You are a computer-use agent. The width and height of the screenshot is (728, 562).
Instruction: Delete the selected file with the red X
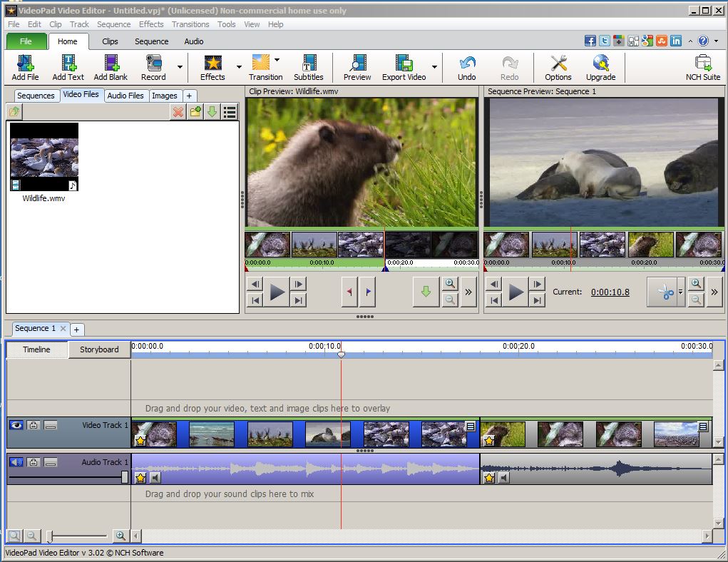pyautogui.click(x=178, y=111)
